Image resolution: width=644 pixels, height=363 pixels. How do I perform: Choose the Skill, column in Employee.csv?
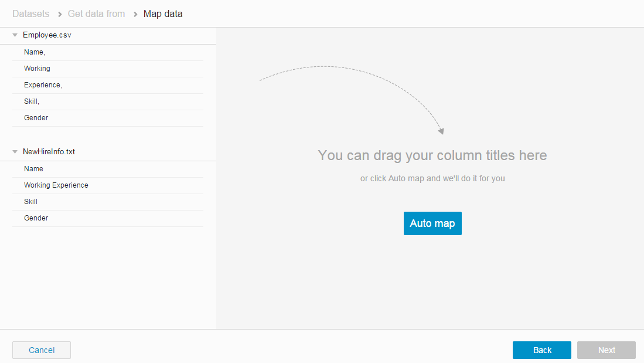(32, 101)
